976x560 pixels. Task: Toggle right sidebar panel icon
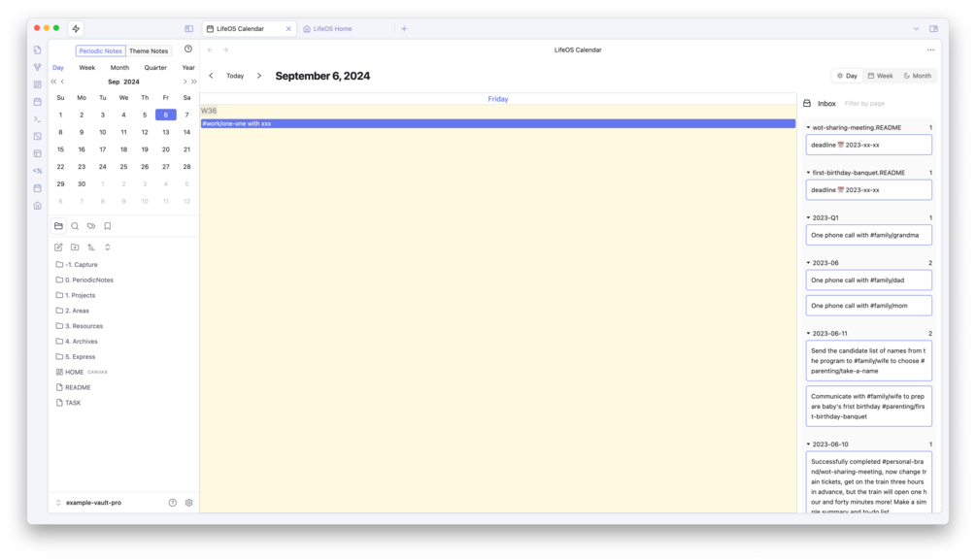933,28
